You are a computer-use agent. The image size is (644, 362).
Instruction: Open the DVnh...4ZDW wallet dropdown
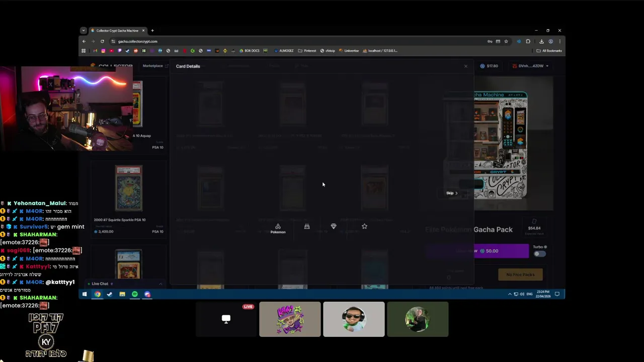[x=530, y=66]
